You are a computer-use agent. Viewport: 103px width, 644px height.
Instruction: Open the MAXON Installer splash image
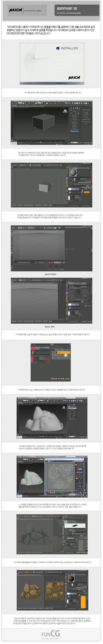click(52, 64)
